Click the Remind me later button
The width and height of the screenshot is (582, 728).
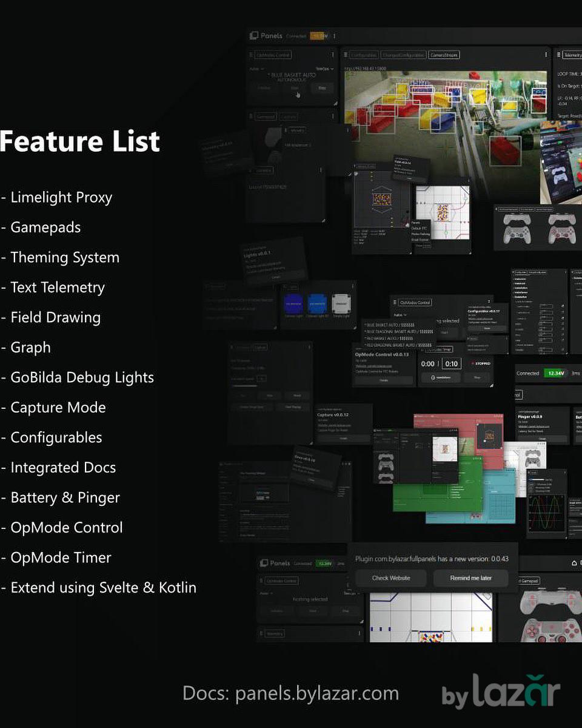coord(470,578)
